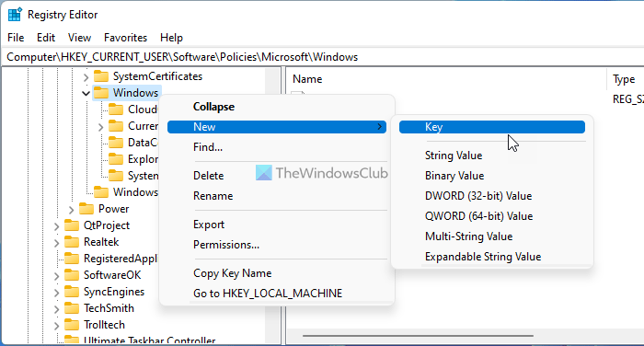
Task: Click the Registry Editor app icon
Action: pyautogui.click(x=15, y=15)
